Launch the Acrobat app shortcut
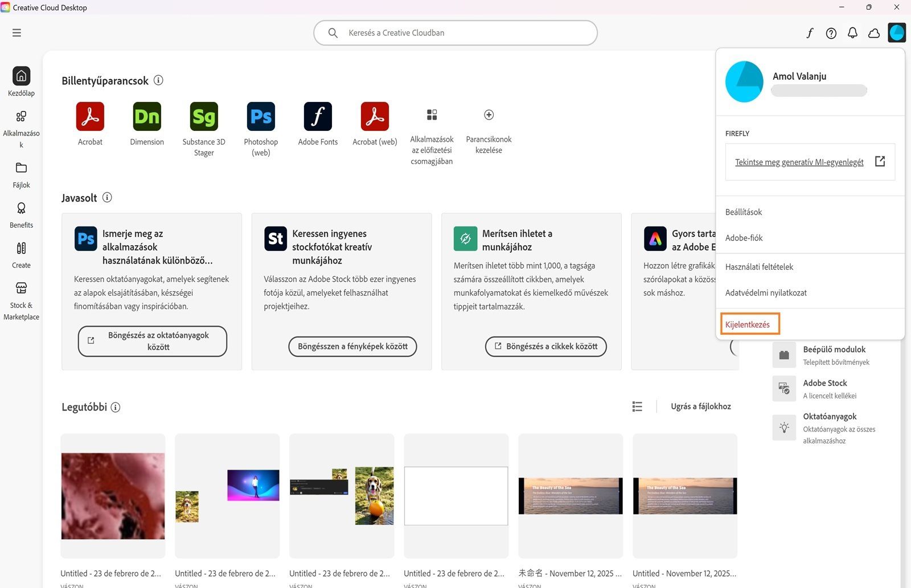Viewport: 911px width, 588px height. [x=90, y=117]
